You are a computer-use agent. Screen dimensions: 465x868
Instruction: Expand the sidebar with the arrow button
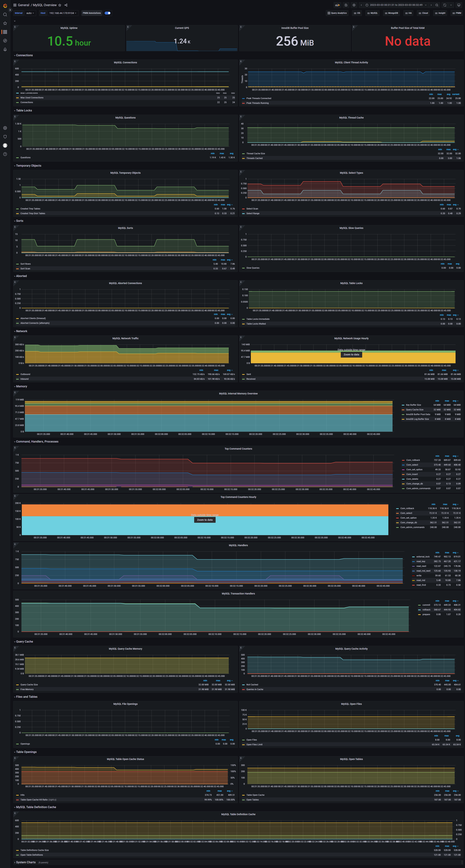10,10
